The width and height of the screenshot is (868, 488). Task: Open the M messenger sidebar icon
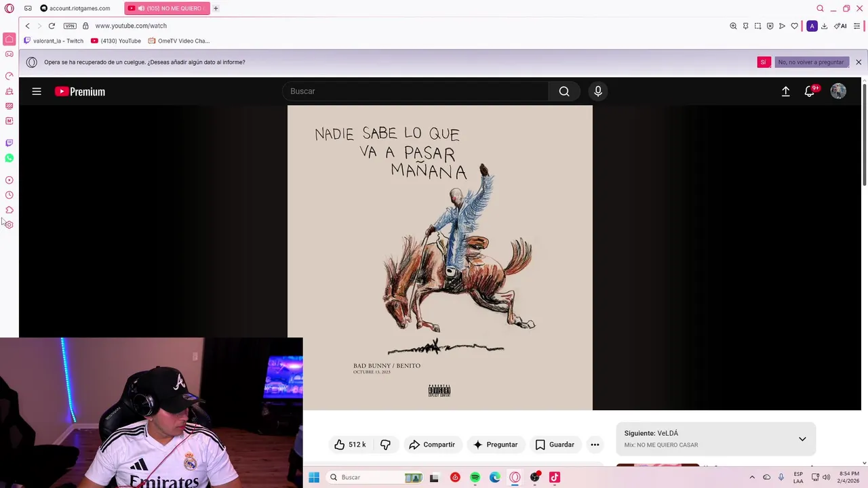coord(9,121)
